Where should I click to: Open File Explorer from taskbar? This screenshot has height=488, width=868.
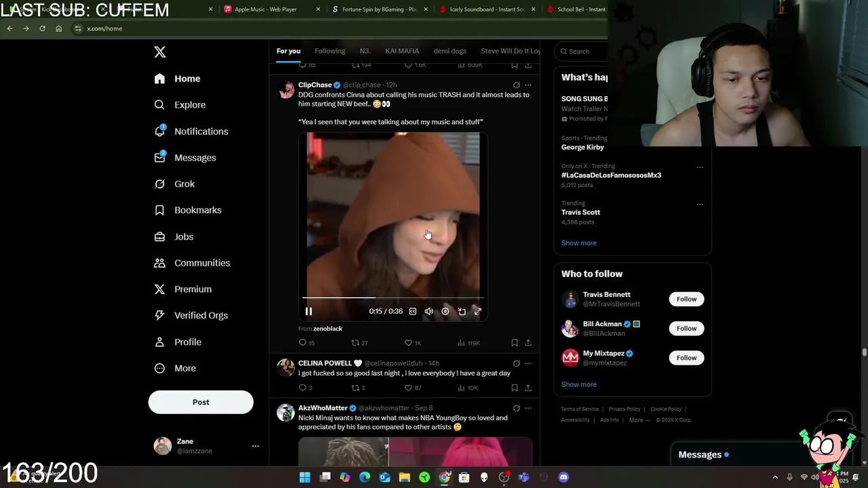[404, 477]
